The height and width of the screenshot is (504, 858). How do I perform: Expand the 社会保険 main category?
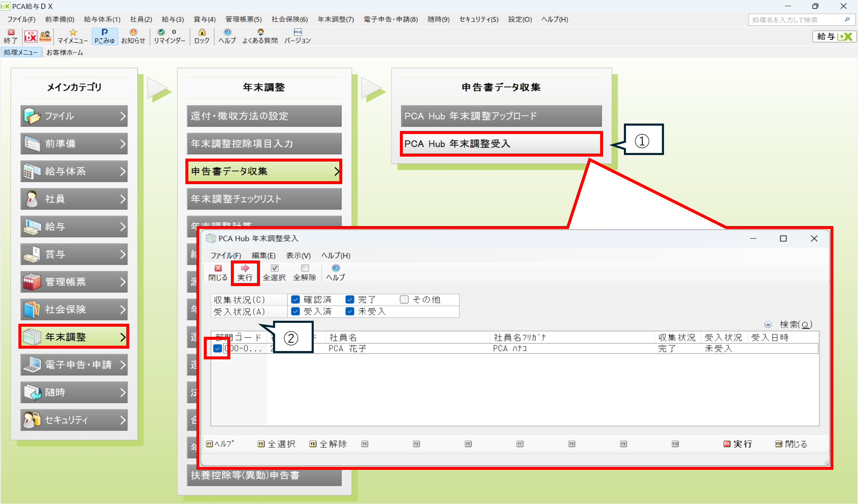[74, 309]
